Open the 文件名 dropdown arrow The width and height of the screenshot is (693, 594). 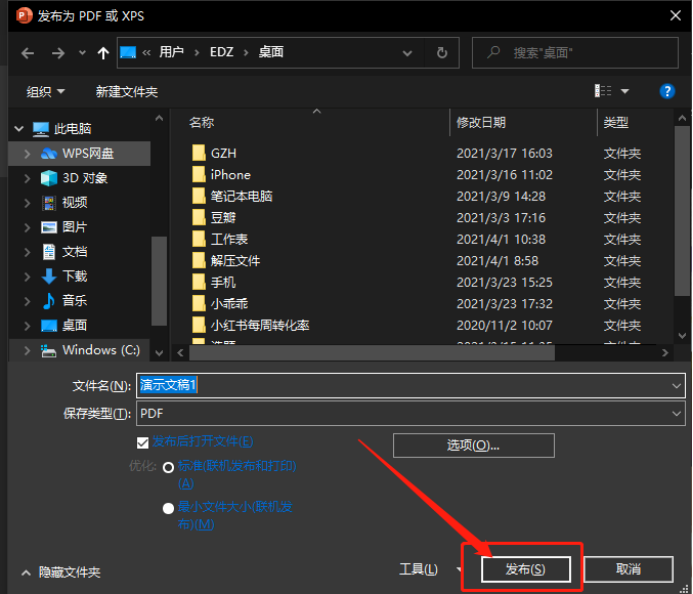coord(676,386)
